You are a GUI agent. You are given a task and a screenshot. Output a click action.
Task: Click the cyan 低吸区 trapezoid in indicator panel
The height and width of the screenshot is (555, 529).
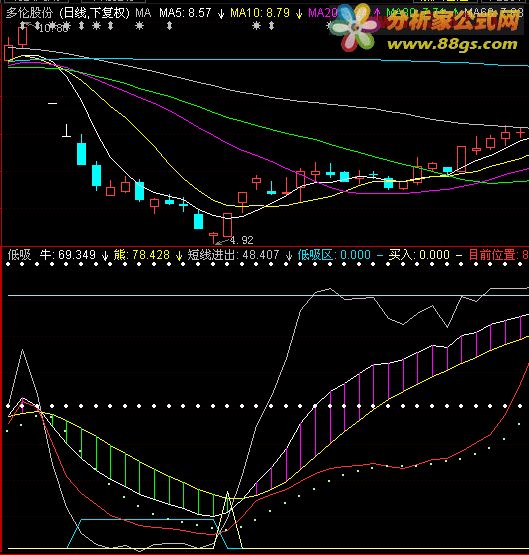[x=147, y=534]
